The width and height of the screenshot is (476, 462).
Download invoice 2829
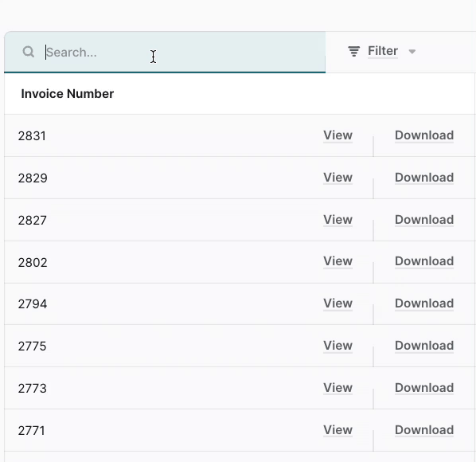pyautogui.click(x=424, y=178)
